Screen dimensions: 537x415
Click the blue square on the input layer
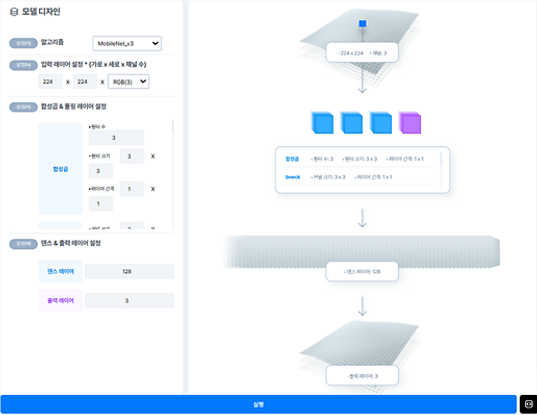point(362,23)
